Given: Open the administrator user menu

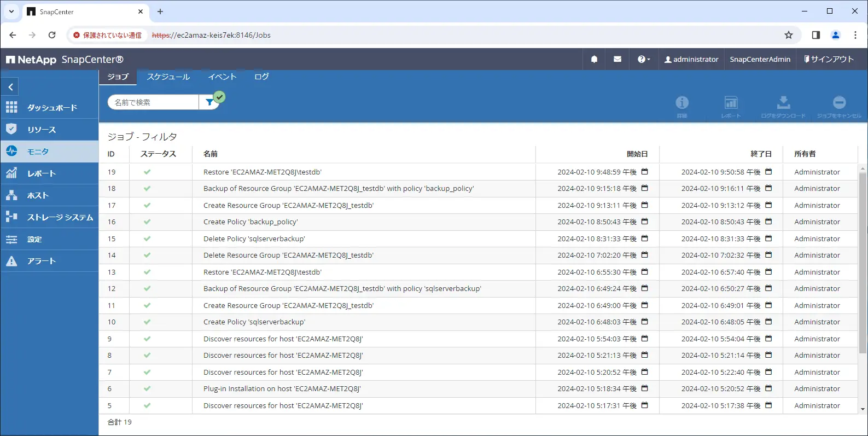Looking at the screenshot, I should click(x=691, y=59).
